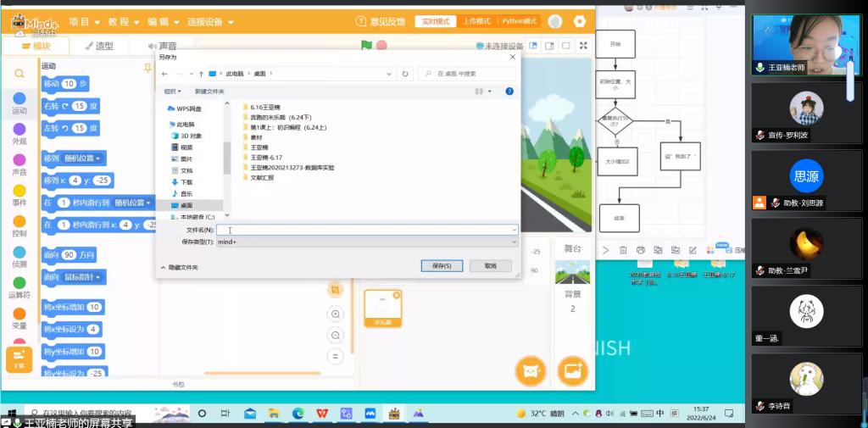868x428 pixels.
Task: Click the add sprite cat button
Action: 531,370
